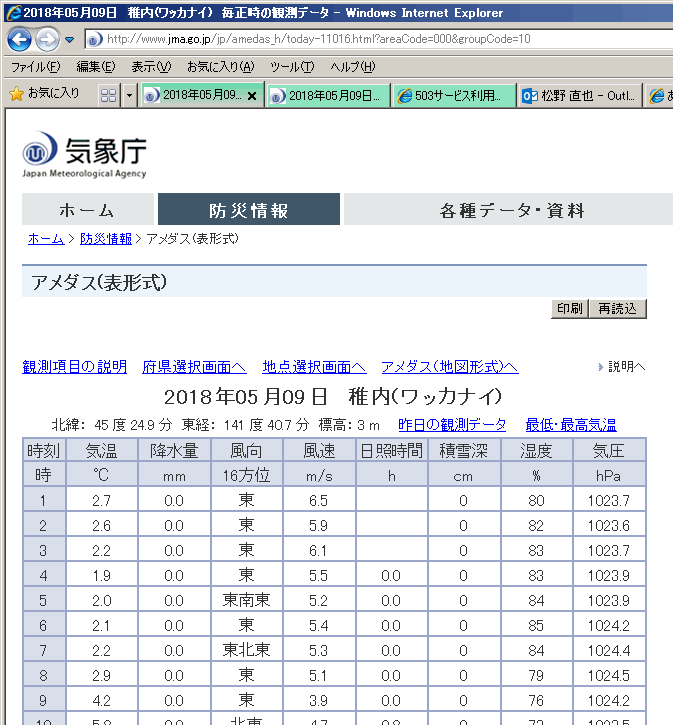Open the recent pages dropdown arrow
The image size is (673, 725).
pos(69,40)
